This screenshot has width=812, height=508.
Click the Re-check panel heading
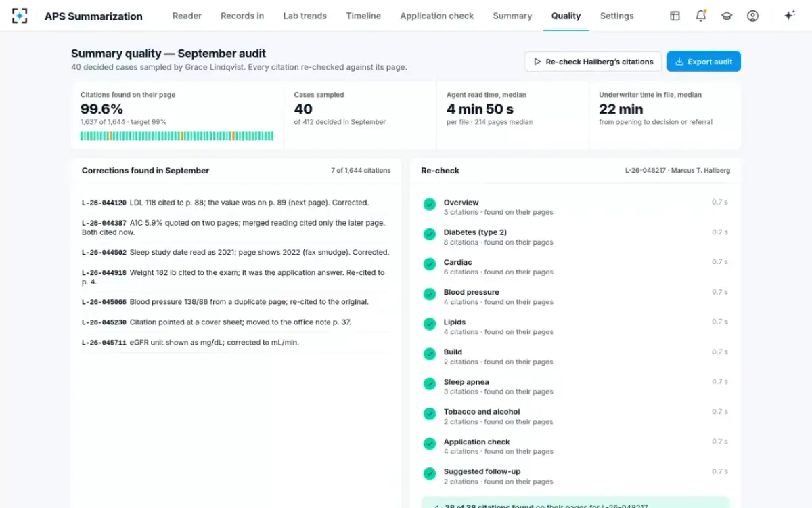pos(440,171)
